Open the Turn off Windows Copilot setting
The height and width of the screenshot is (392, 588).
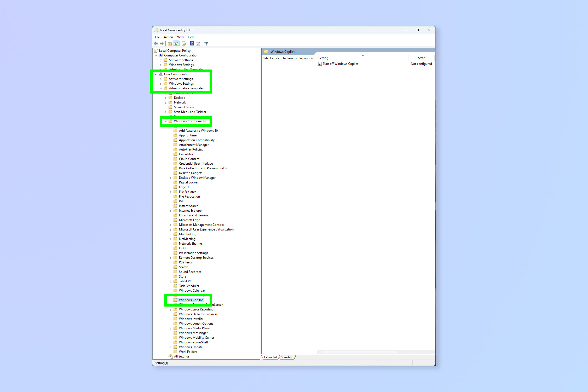click(340, 64)
